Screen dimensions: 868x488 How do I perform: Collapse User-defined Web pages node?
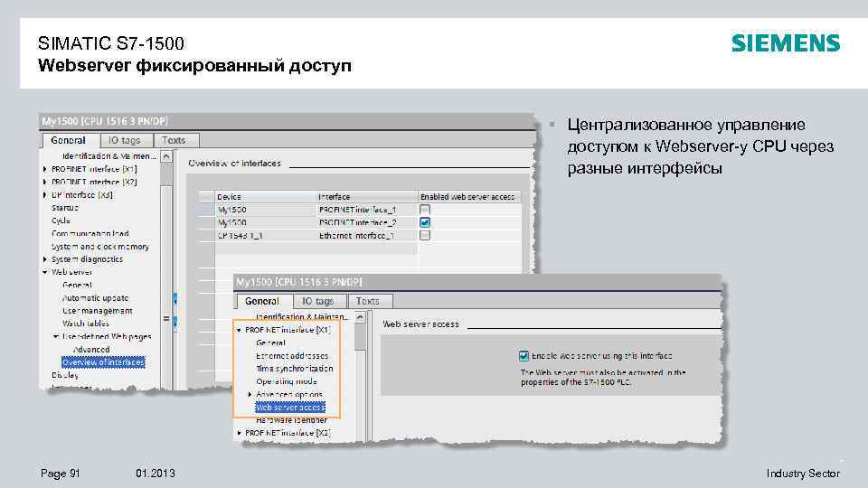click(x=55, y=336)
